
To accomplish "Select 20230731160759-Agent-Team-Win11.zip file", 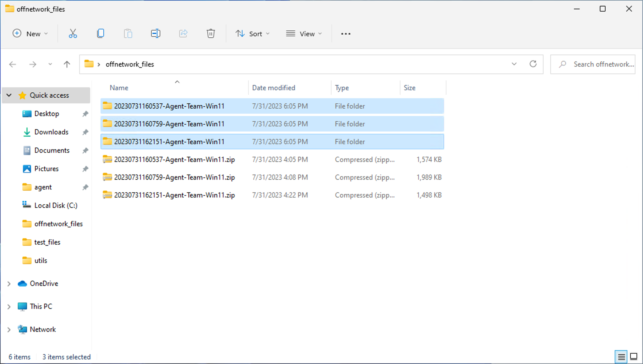I will click(x=174, y=177).
